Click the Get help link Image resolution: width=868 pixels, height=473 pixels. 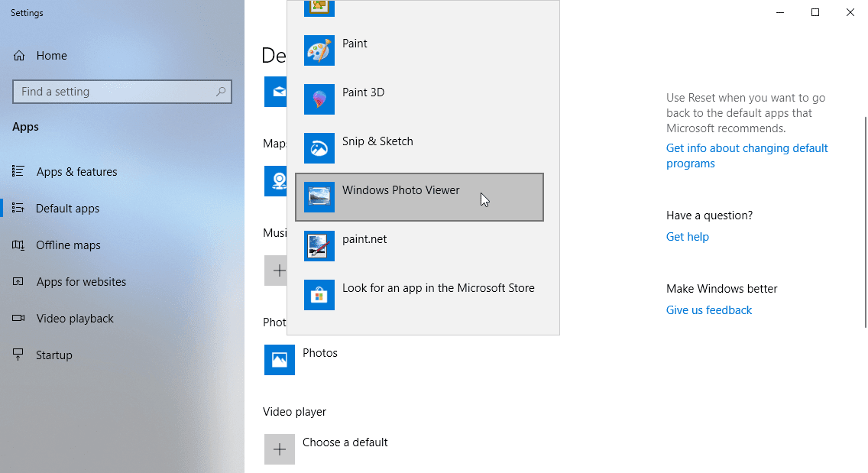687,237
